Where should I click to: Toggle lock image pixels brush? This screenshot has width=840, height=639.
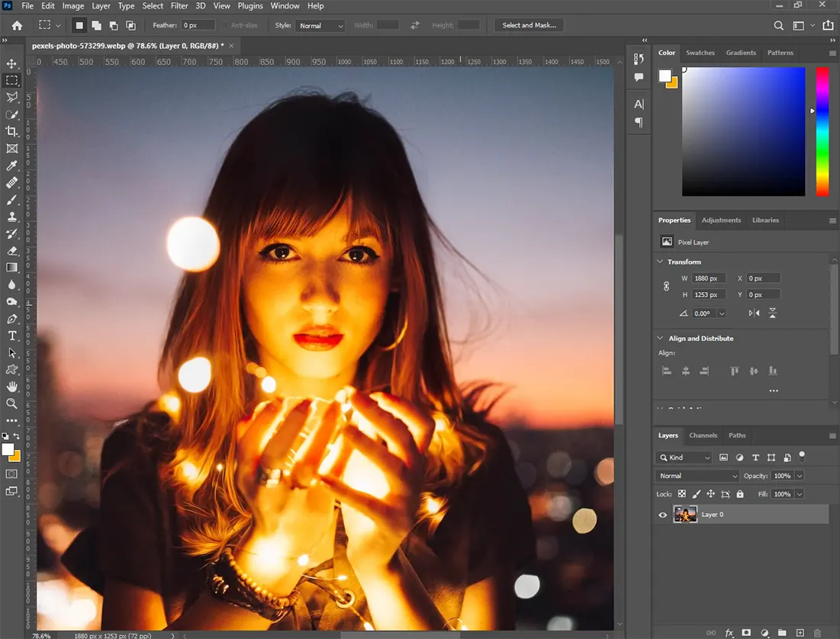[697, 494]
